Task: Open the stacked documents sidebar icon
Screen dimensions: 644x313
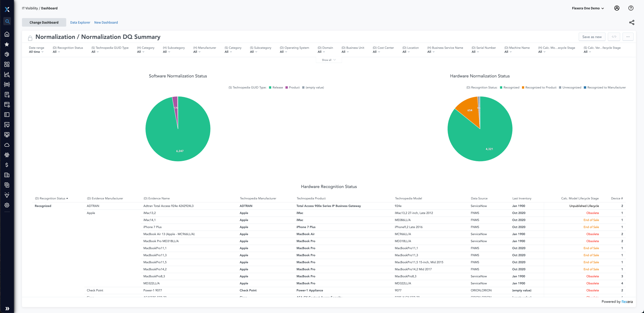Action: pos(7,185)
